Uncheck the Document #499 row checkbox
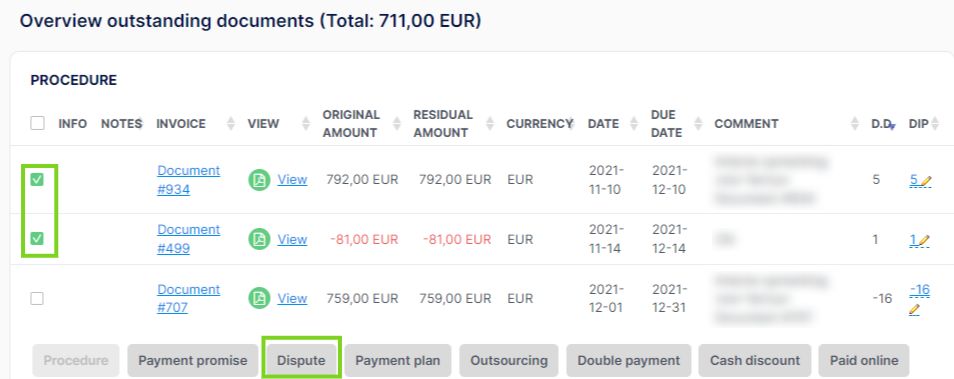The image size is (954, 379). coord(37,238)
